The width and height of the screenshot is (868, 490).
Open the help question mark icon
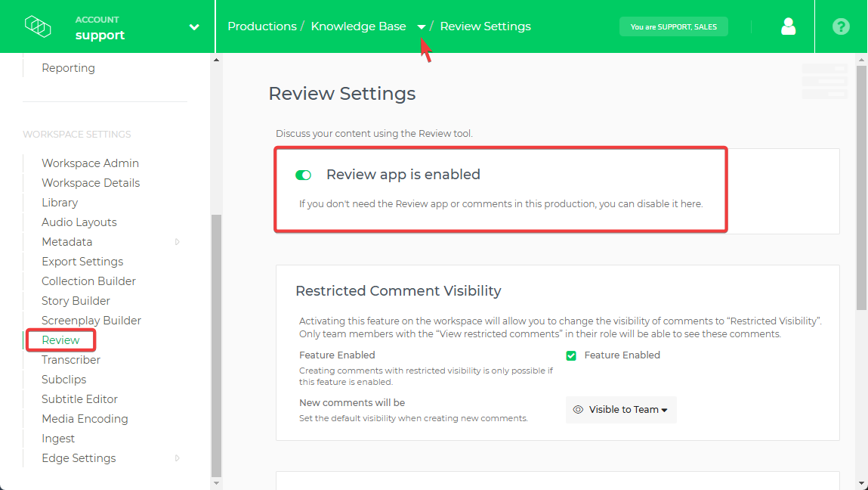click(841, 26)
